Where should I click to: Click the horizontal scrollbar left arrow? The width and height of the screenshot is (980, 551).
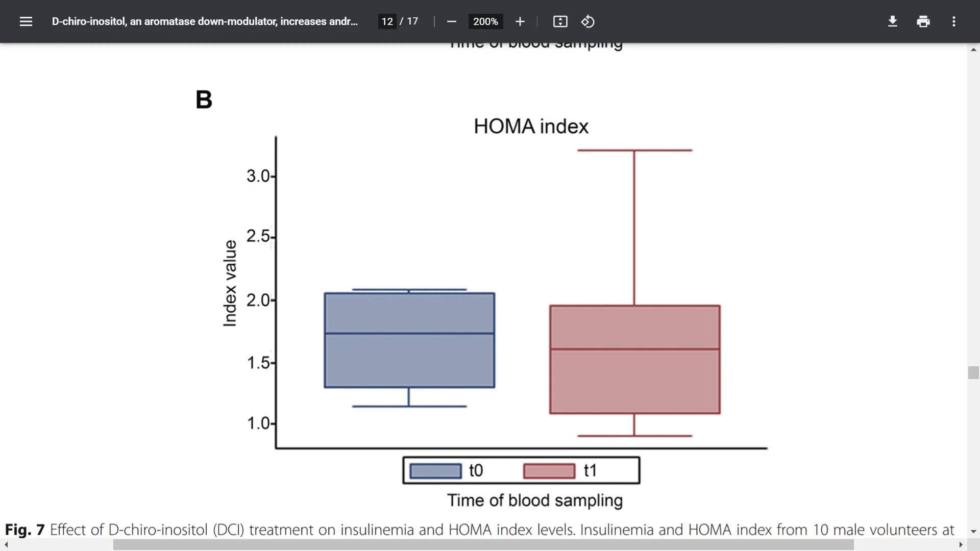point(6,545)
